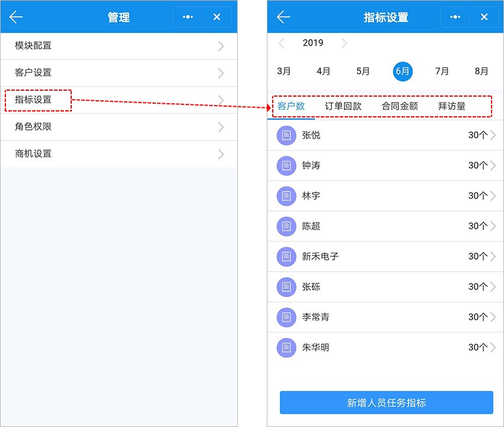Switch to the 合同金额 tab
This screenshot has height=427, width=504.
pos(400,107)
